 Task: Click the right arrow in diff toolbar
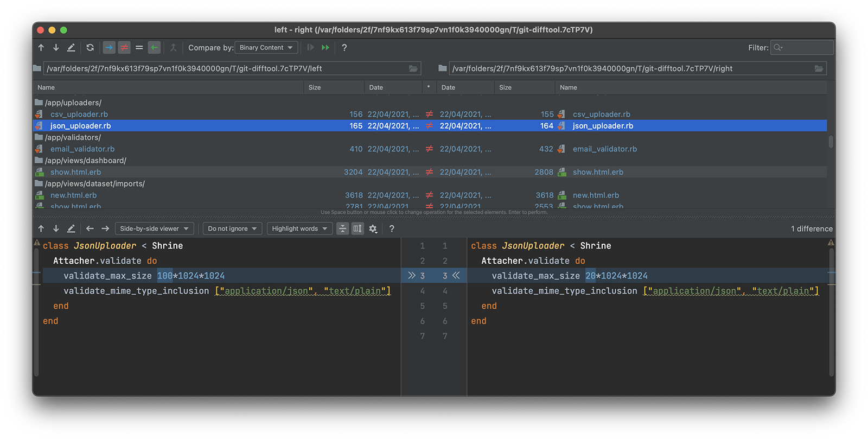coord(105,229)
